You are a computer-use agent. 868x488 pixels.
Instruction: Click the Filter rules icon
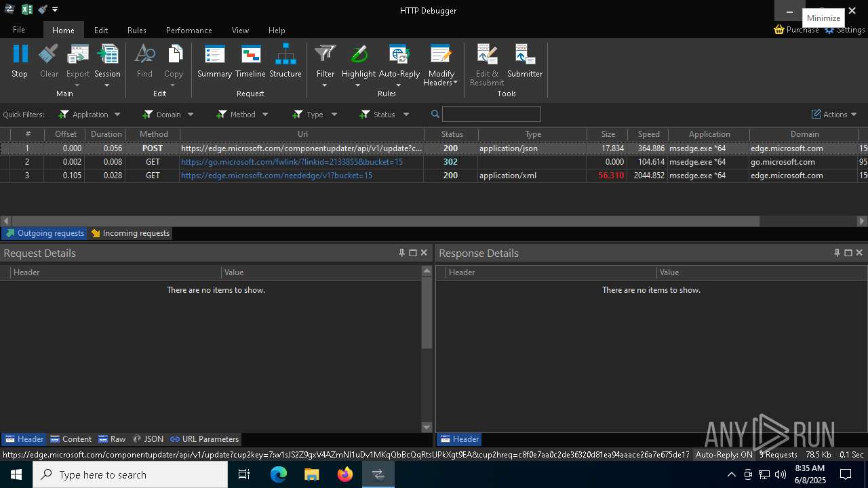(325, 54)
